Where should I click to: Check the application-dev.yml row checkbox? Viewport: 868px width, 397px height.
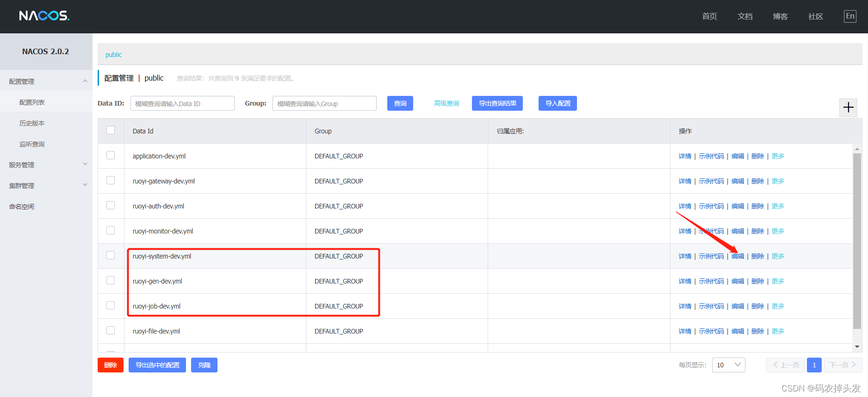point(111,155)
